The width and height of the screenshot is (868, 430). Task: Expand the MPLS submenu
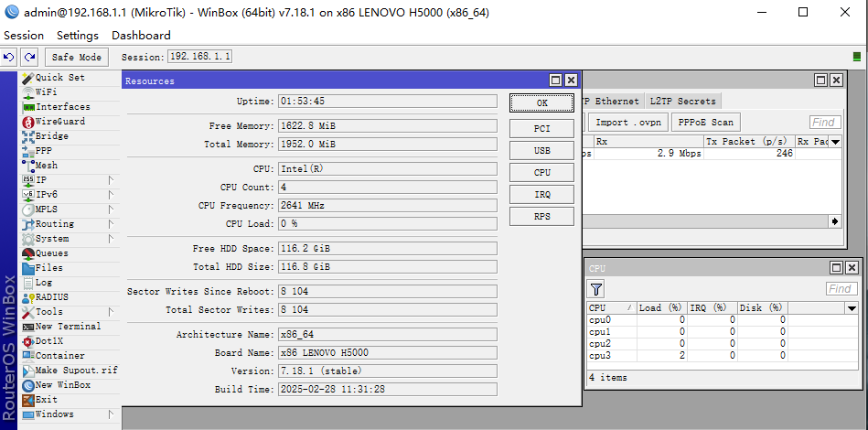click(x=111, y=210)
